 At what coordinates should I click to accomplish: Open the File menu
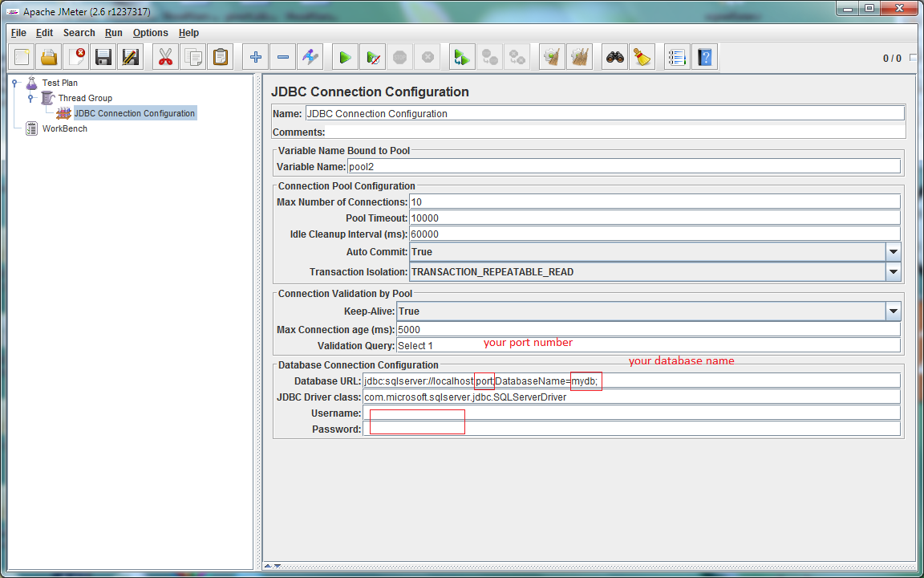[18, 33]
